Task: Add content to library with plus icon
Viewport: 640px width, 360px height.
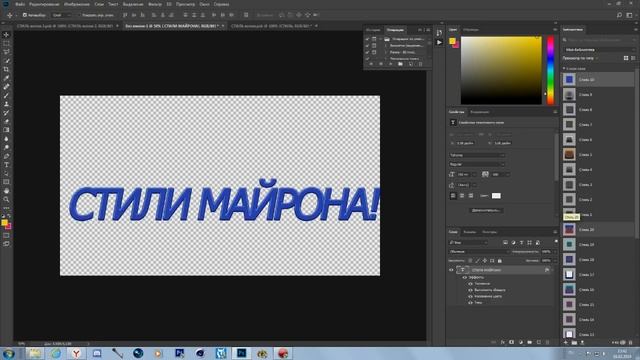Action: click(566, 342)
